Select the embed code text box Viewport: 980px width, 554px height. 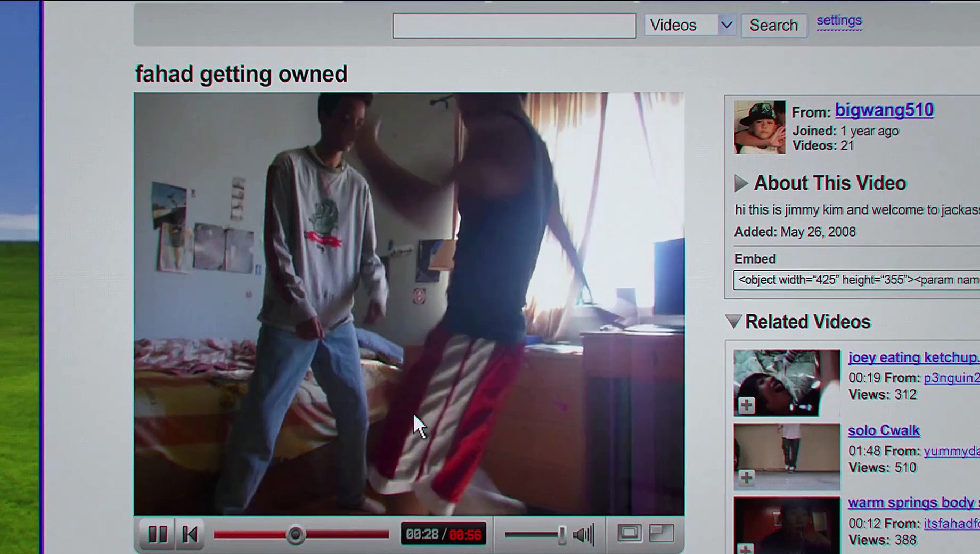tap(856, 280)
